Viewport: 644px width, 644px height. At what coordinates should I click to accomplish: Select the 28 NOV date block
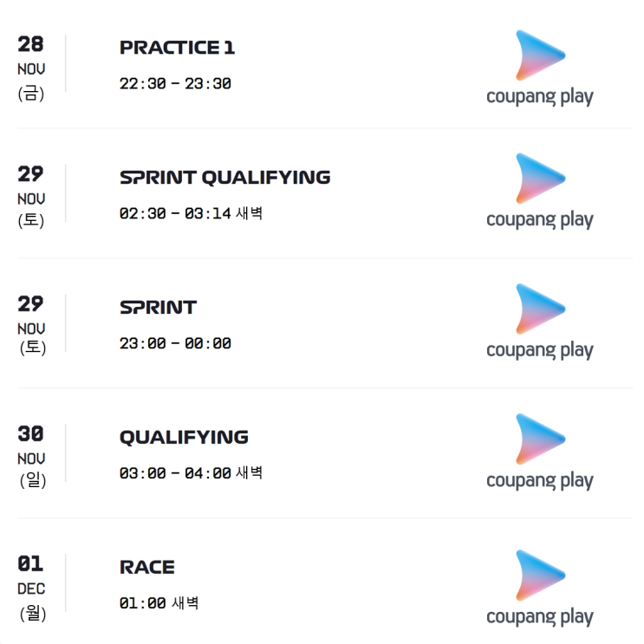tap(31, 68)
